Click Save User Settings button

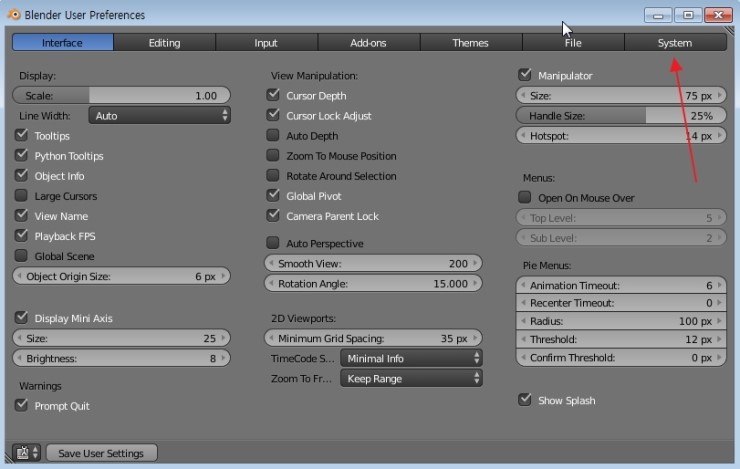(x=101, y=453)
